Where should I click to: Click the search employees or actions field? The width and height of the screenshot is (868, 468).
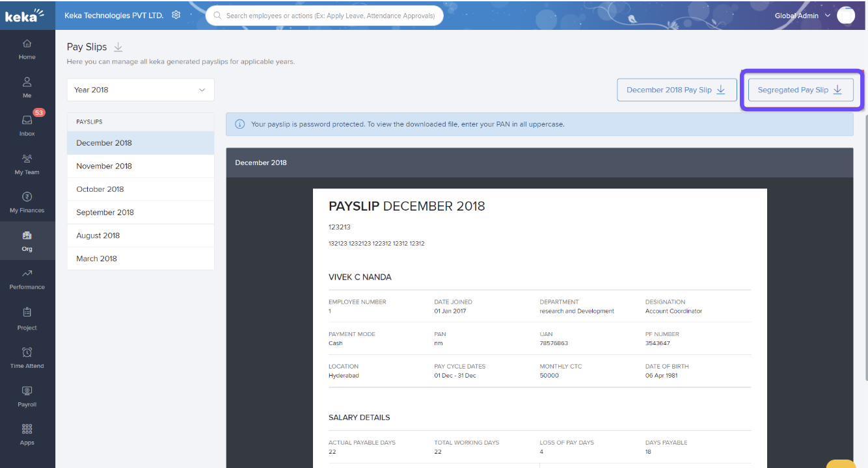click(325, 16)
